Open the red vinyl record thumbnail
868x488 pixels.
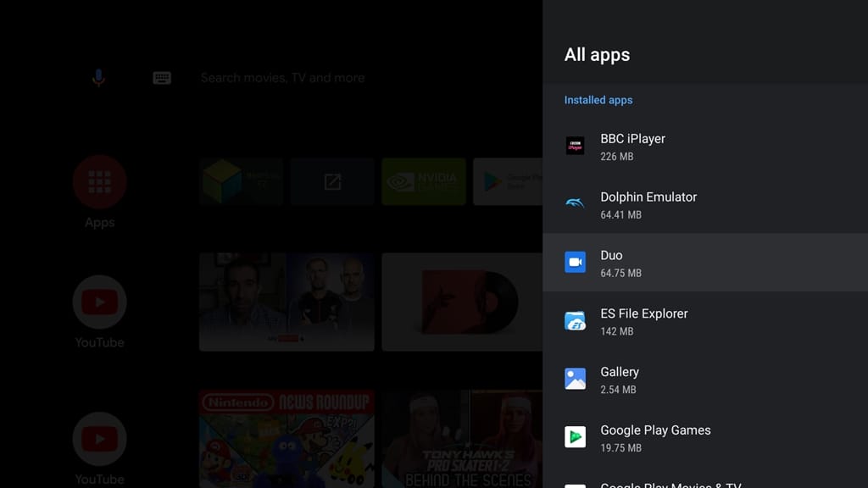pyautogui.click(x=462, y=302)
